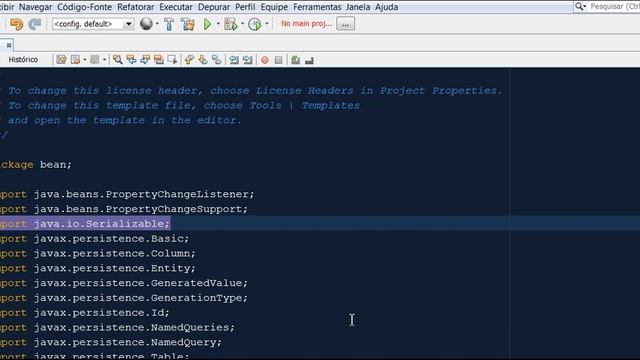Screen dimensions: 640x360
Task: Click the No main proj... label
Action: coord(307,24)
